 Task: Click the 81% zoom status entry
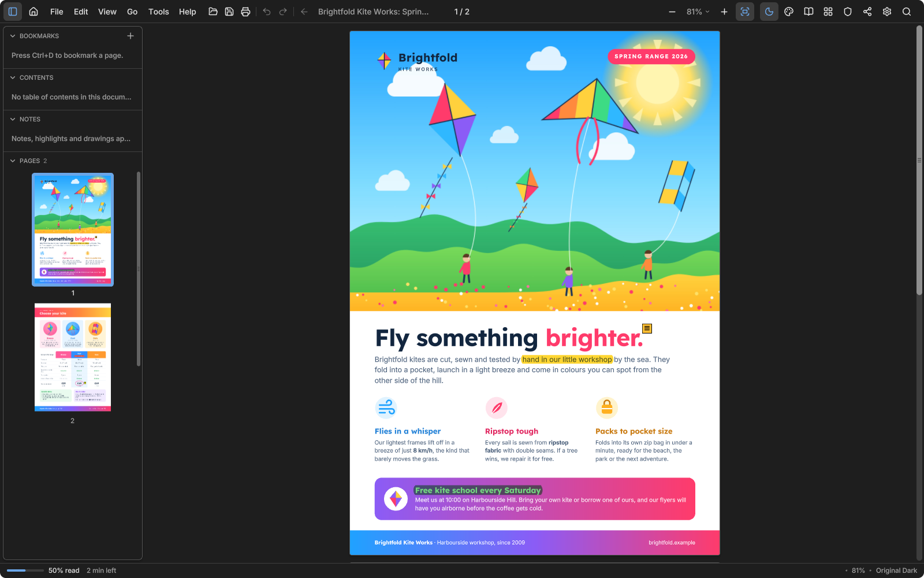click(x=858, y=570)
